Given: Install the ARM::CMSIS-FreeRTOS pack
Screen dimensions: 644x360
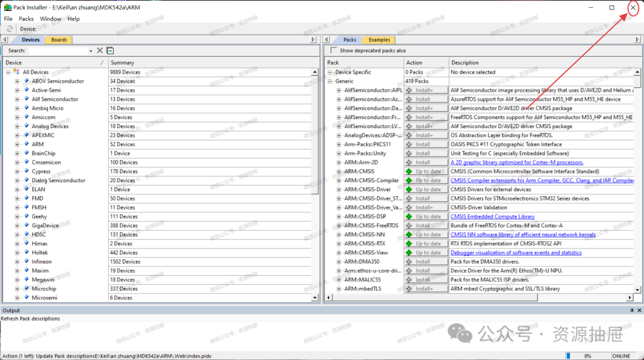Looking at the screenshot, I should [426, 225].
